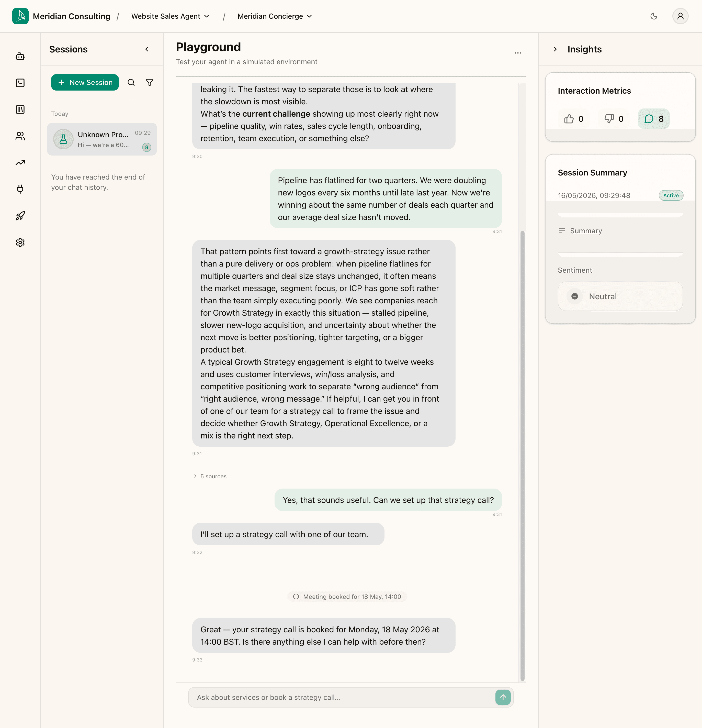Viewport: 702px width, 728px height.
Task: Click the Meridian Consulting brand name
Action: (72, 16)
